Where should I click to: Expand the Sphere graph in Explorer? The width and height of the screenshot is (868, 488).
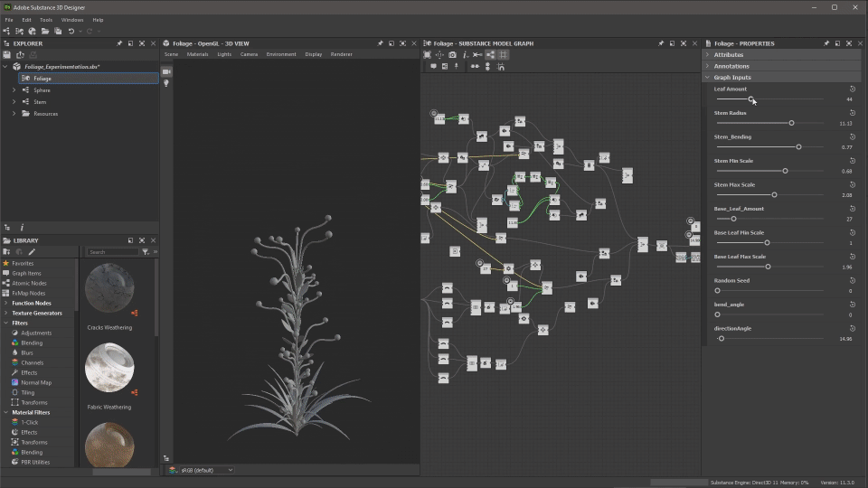pyautogui.click(x=14, y=89)
